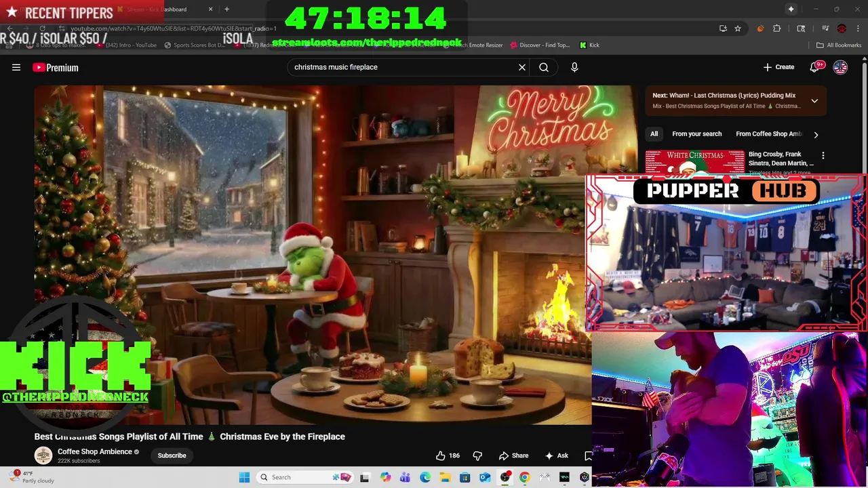Switch to Google Chrome on the taskbar

click(x=524, y=477)
